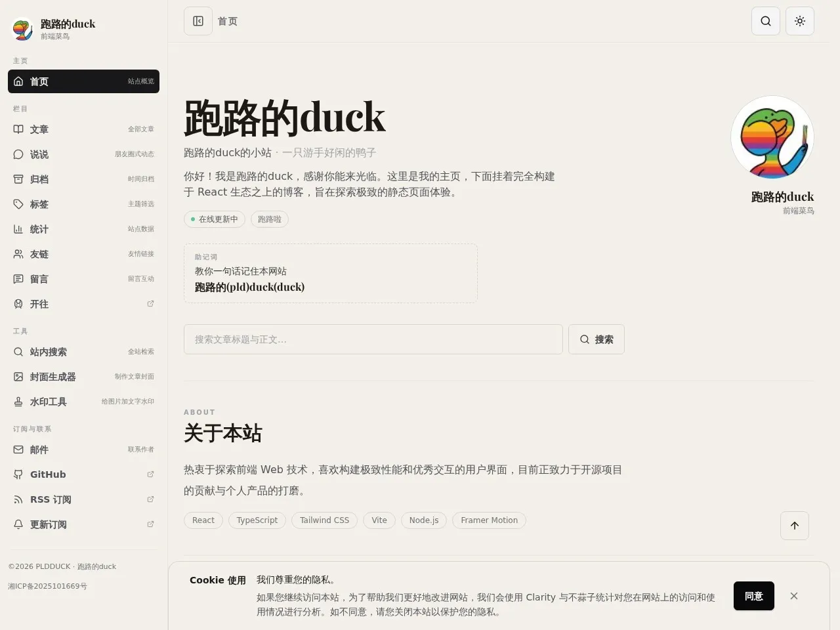Click the 搜索 button beside the search field

[x=597, y=339]
